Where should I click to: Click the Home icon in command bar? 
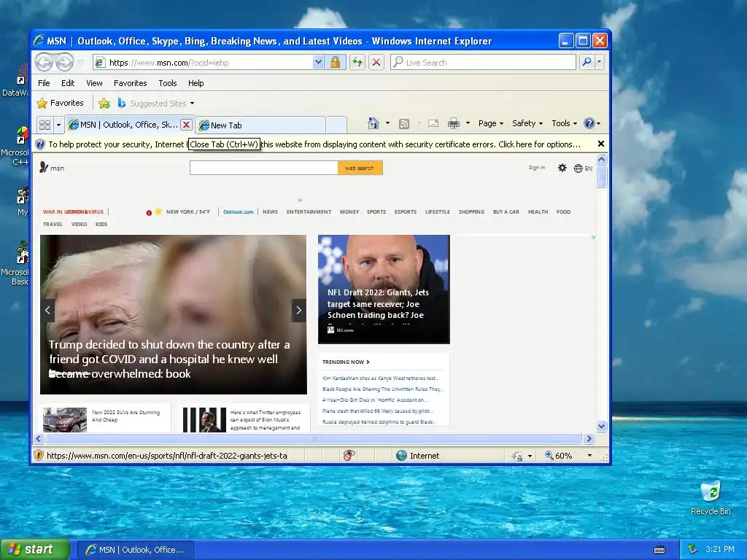pos(373,123)
